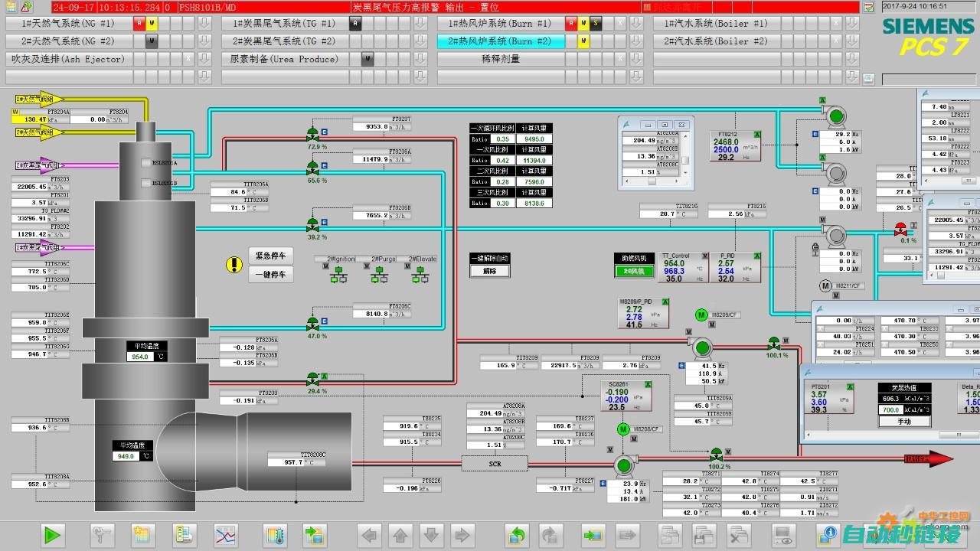The height and width of the screenshot is (551, 980).
Task: Click the pump showing 41.5 Hz 118.9 A
Action: tap(701, 350)
